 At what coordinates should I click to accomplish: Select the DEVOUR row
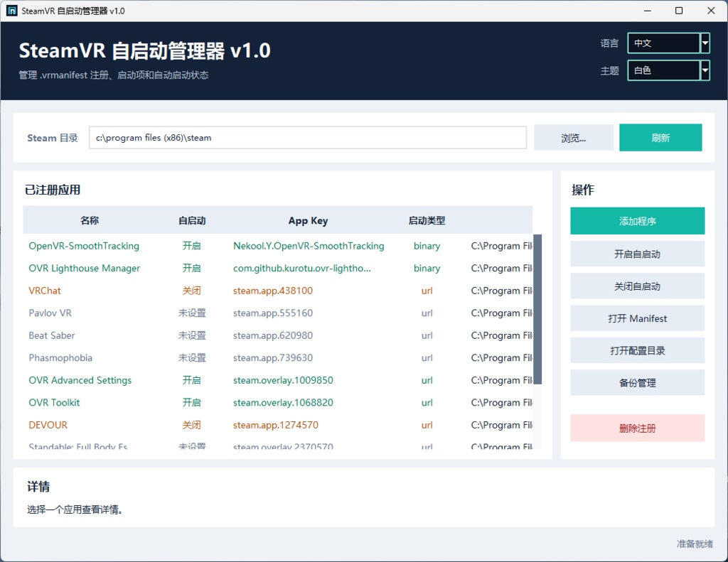point(278,425)
